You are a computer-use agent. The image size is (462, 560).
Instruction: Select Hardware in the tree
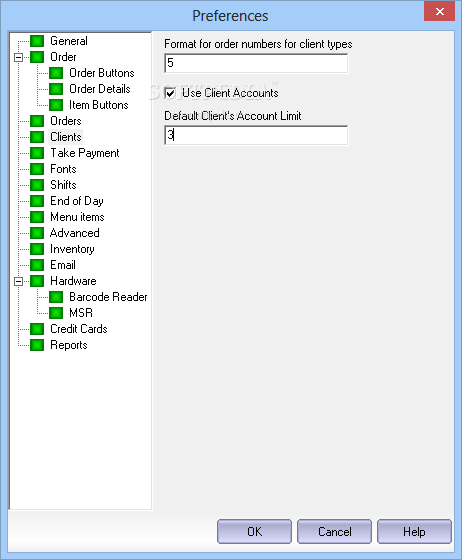(x=73, y=281)
